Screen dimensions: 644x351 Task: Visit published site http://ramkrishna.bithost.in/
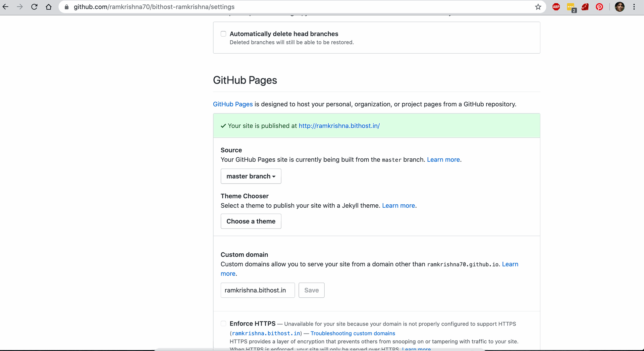click(339, 126)
